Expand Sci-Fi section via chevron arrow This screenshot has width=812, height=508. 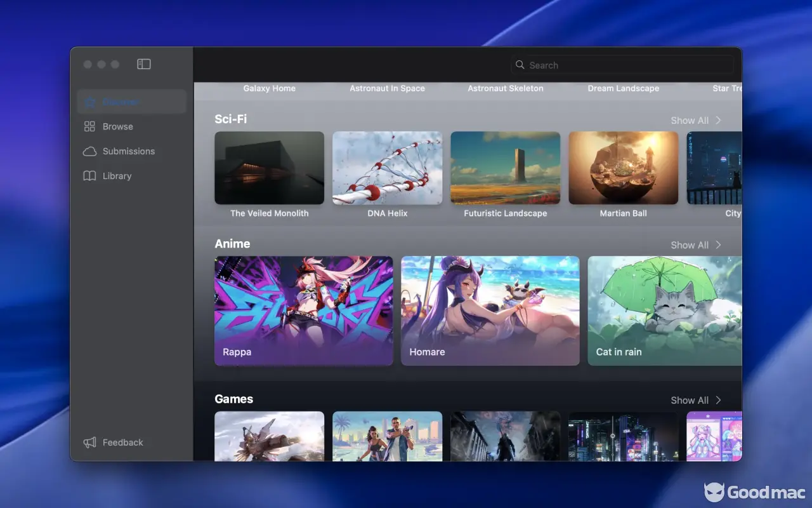click(718, 120)
